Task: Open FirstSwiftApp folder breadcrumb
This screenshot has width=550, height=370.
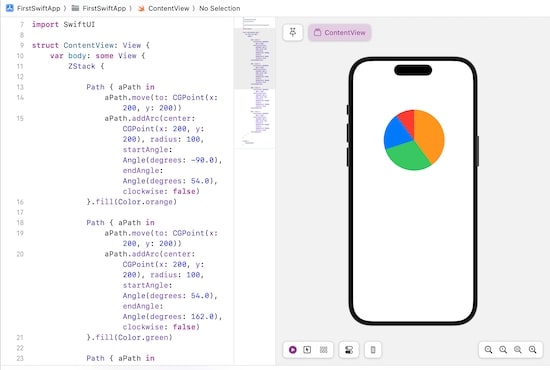Action: coord(104,8)
